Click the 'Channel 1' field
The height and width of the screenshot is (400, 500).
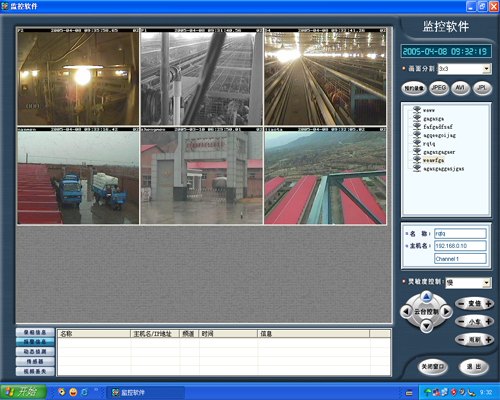coord(460,259)
